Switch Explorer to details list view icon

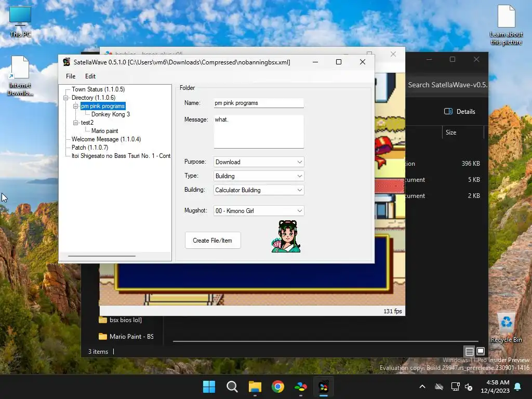(469, 351)
